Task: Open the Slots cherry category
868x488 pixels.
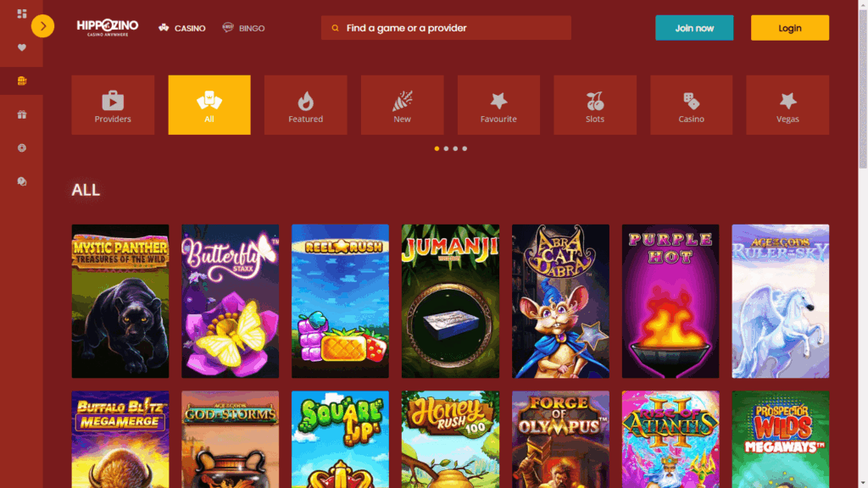Action: tap(595, 105)
